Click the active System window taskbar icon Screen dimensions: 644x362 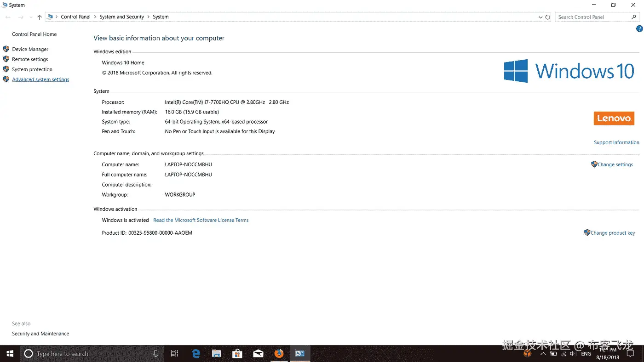300,354
